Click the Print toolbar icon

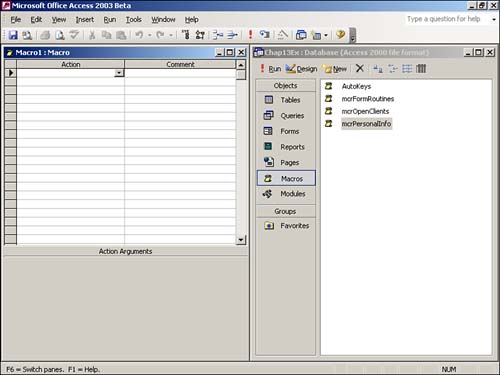(45, 35)
